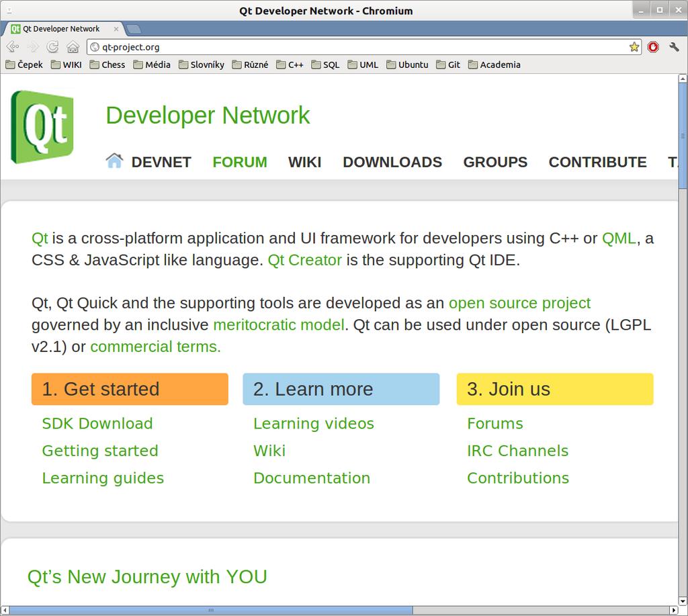This screenshot has width=688, height=616.
Task: Open the commercial terms link
Action: click(x=155, y=347)
